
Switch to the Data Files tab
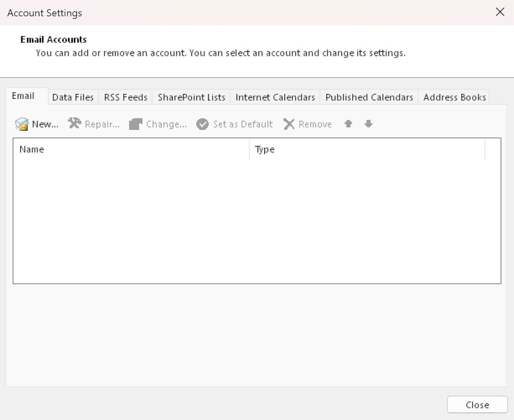click(x=73, y=97)
